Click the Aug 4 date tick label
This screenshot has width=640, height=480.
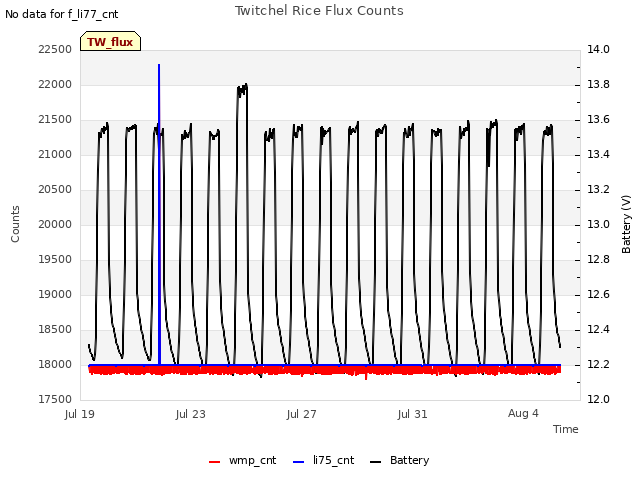523,413
